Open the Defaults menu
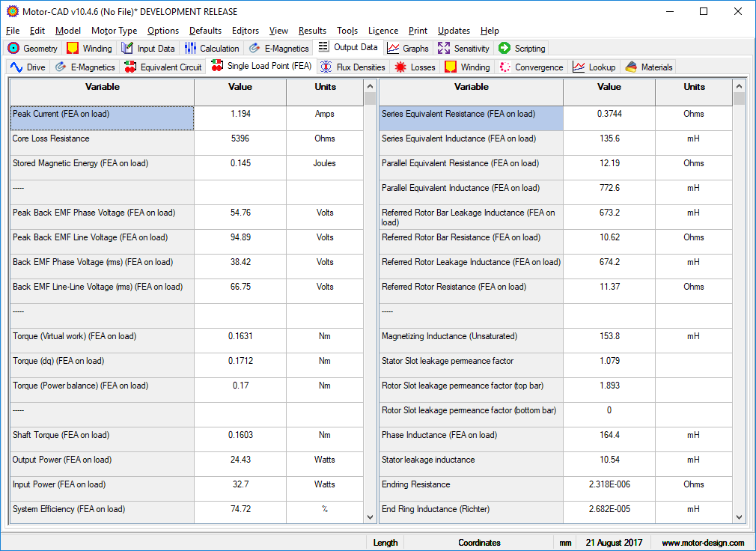The width and height of the screenshot is (756, 551). tap(205, 31)
